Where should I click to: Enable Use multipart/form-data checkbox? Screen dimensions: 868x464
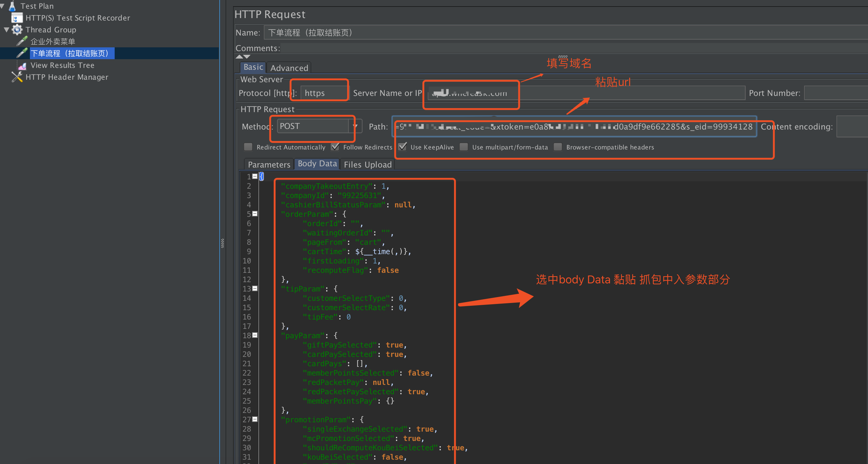pyautogui.click(x=464, y=147)
